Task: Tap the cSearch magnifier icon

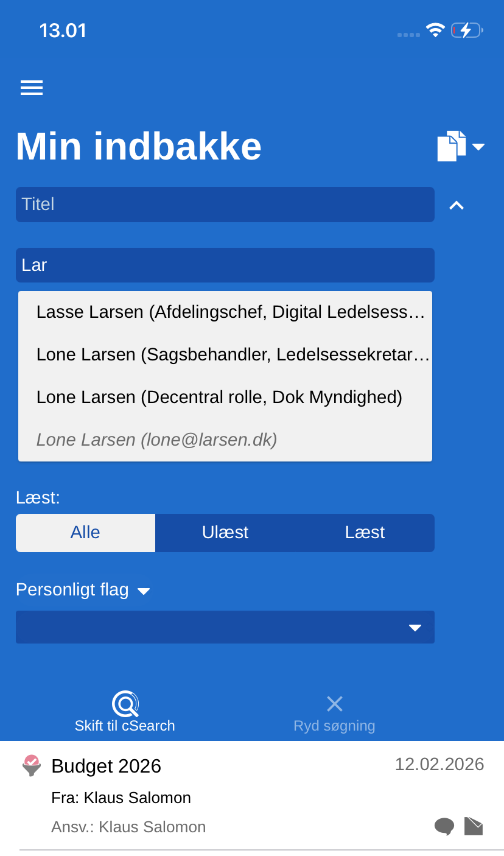Action: click(x=125, y=704)
